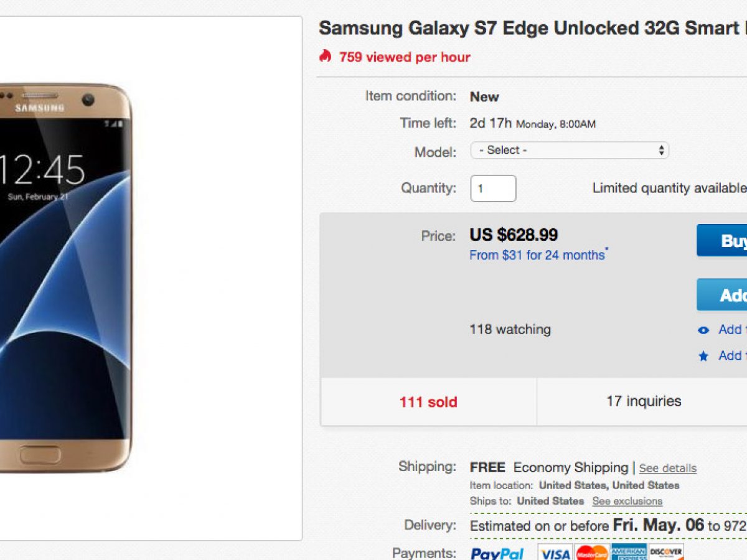Select the 17 inquiries tab

[643, 401]
